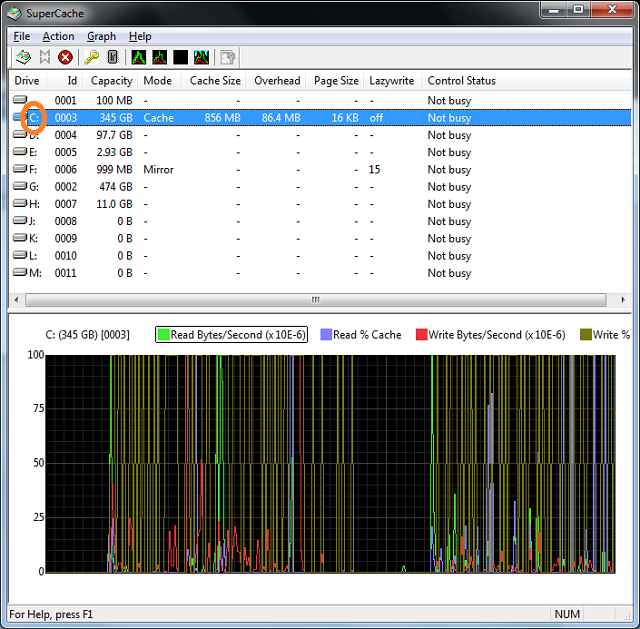Click the F: drive icon

pos(20,169)
